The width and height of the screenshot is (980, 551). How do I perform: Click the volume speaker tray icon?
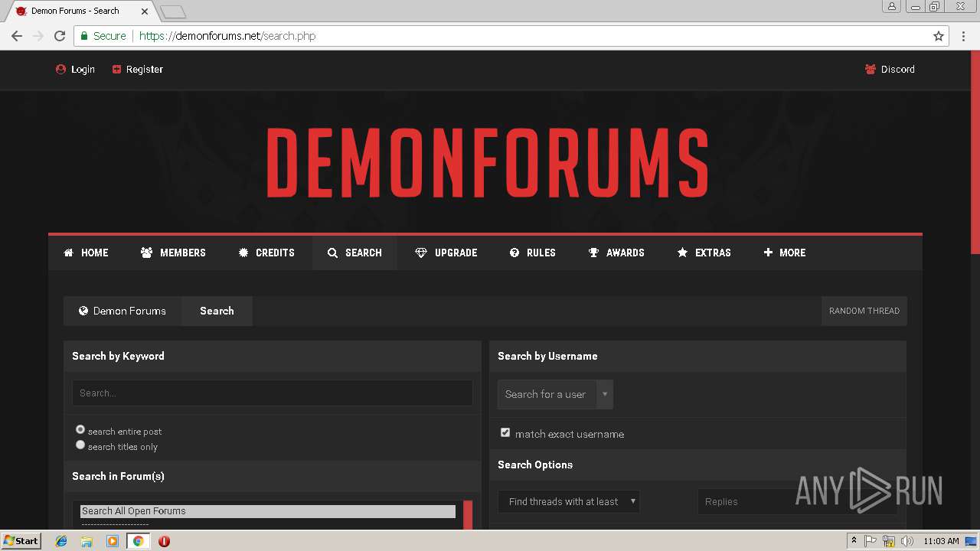click(x=907, y=541)
